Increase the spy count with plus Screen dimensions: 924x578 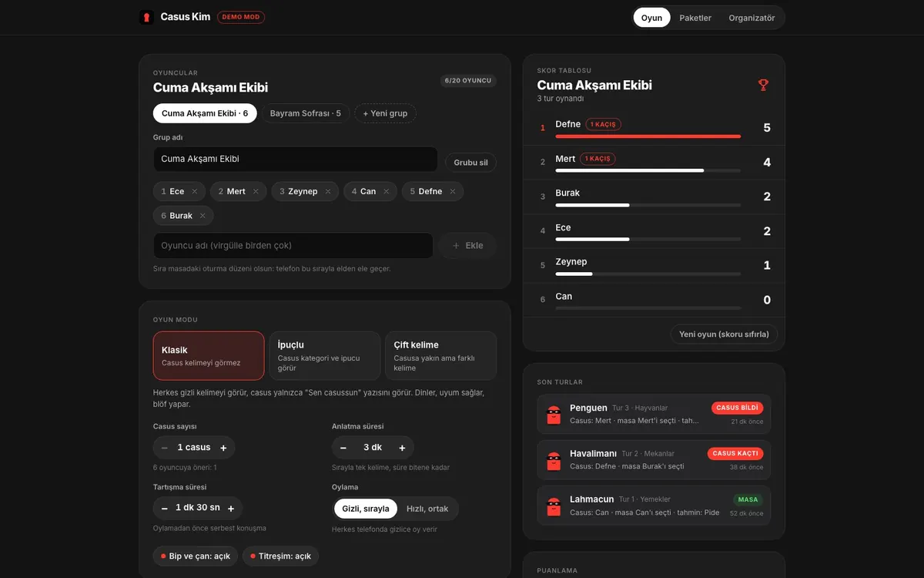(223, 448)
